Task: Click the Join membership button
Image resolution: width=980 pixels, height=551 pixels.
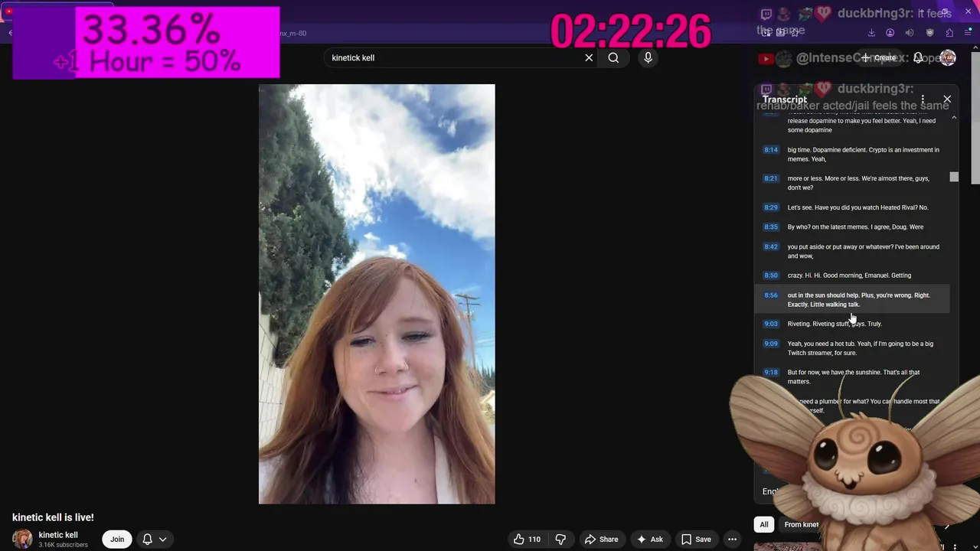Action: point(117,539)
